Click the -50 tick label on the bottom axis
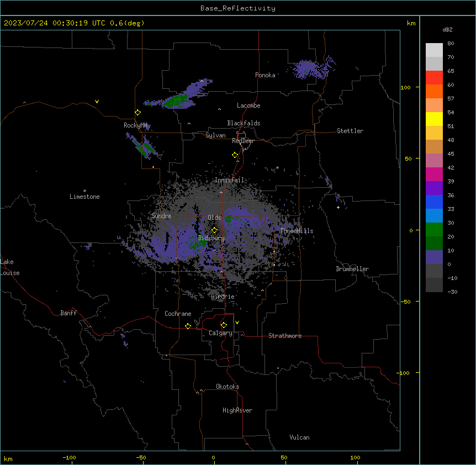 coord(141,457)
